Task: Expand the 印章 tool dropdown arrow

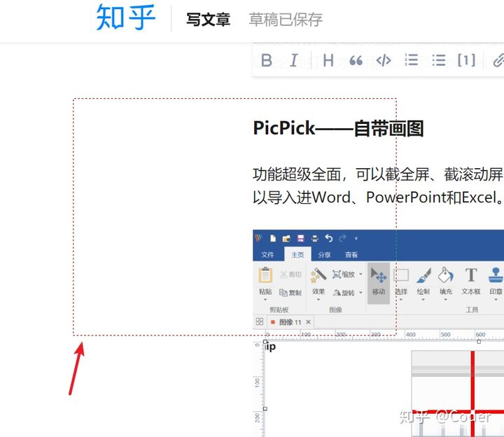Action: (x=496, y=300)
